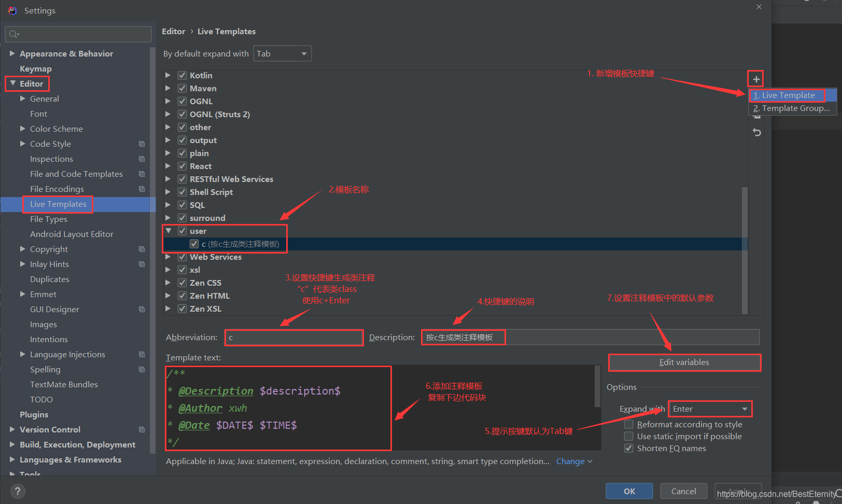This screenshot has height=504, width=842.
Task: Click project-level icon beside Inlay Hints
Action: tap(142, 264)
